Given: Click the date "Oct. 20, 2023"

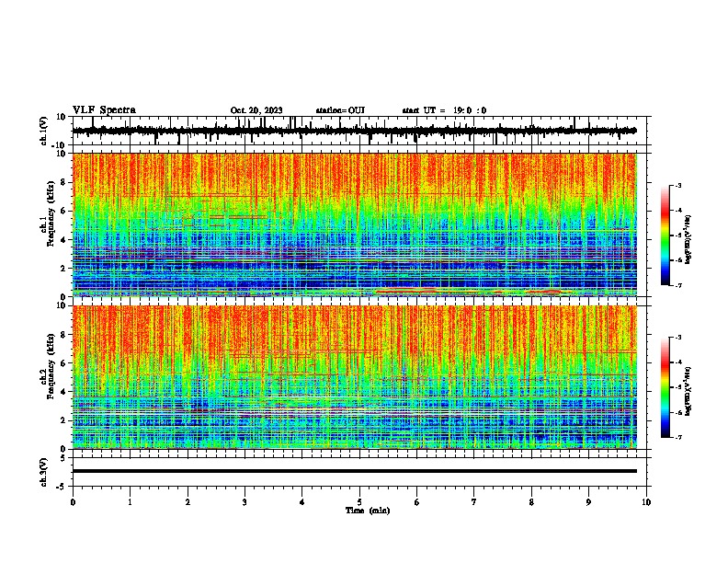Looking at the screenshot, I should (x=256, y=110).
